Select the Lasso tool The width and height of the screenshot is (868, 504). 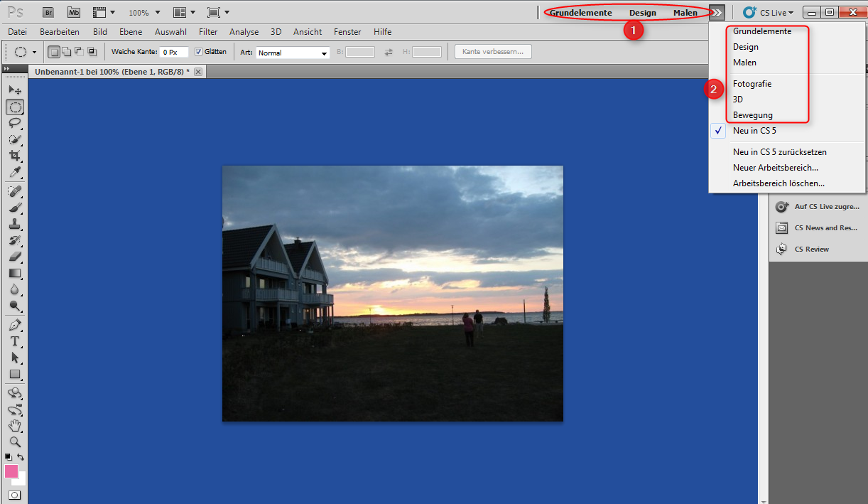click(16, 124)
